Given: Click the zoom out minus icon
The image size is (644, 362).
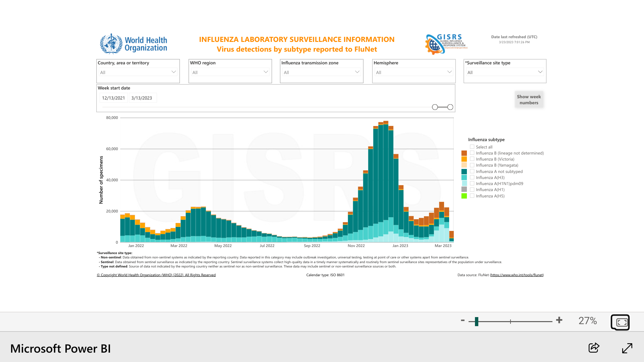Looking at the screenshot, I should 463,320.
